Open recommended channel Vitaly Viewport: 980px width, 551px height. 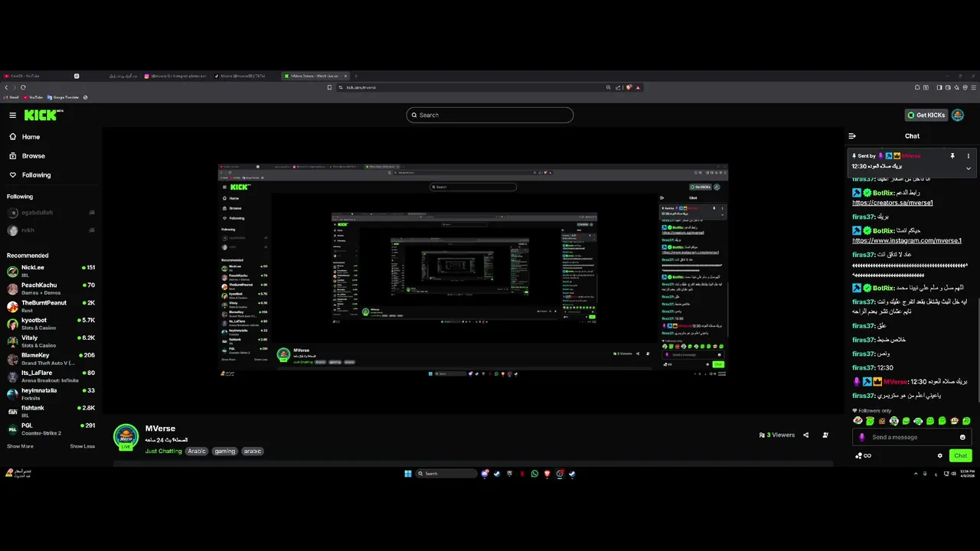(x=51, y=341)
